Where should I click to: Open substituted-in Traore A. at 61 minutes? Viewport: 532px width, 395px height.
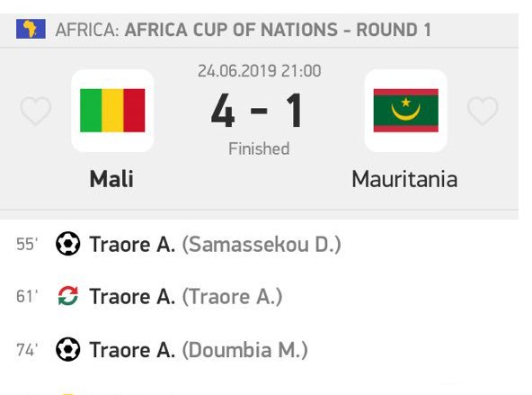tap(132, 296)
